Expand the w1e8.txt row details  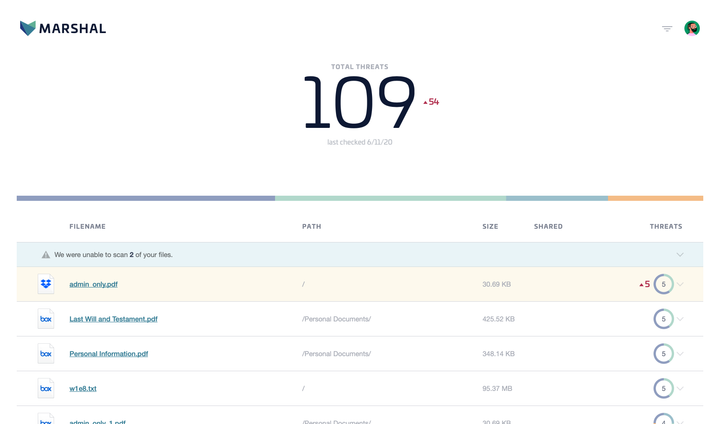(680, 388)
